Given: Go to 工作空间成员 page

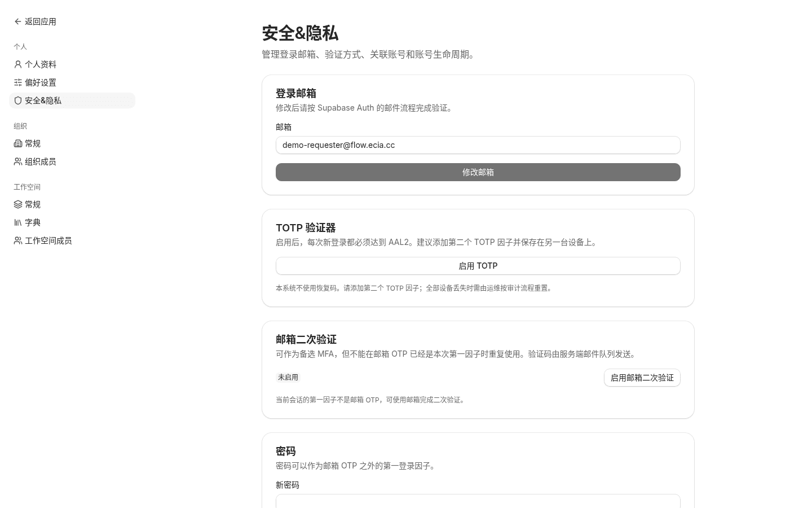Looking at the screenshot, I should click(72, 240).
